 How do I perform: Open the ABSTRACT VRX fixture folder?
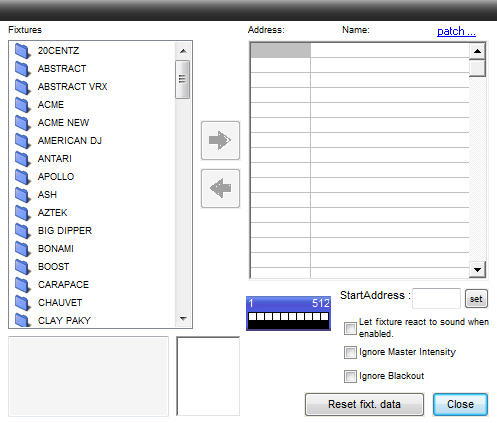pyautogui.click(x=72, y=87)
